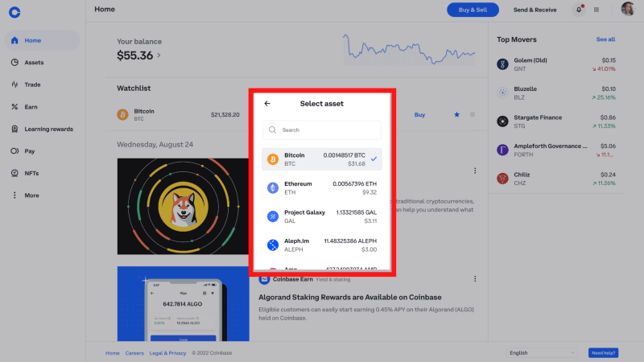Open Learning rewards in the sidebar
The height and width of the screenshot is (362, 644).
click(x=42, y=129)
